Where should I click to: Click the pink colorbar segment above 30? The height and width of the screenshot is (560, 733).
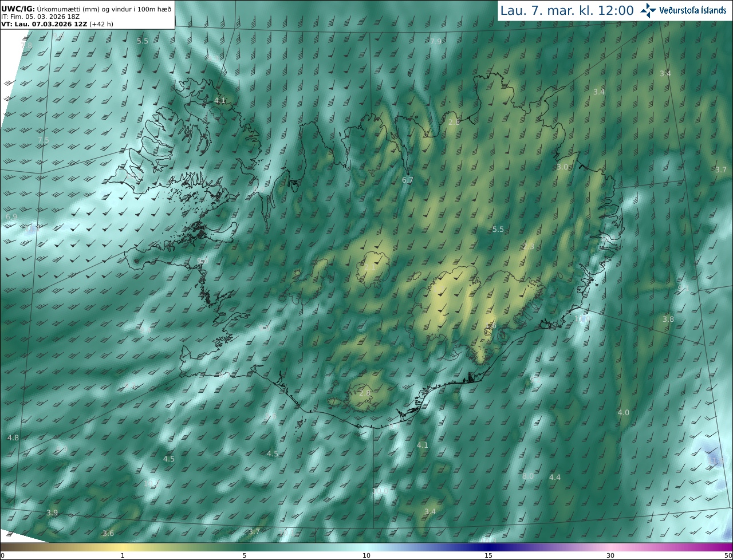610,547
